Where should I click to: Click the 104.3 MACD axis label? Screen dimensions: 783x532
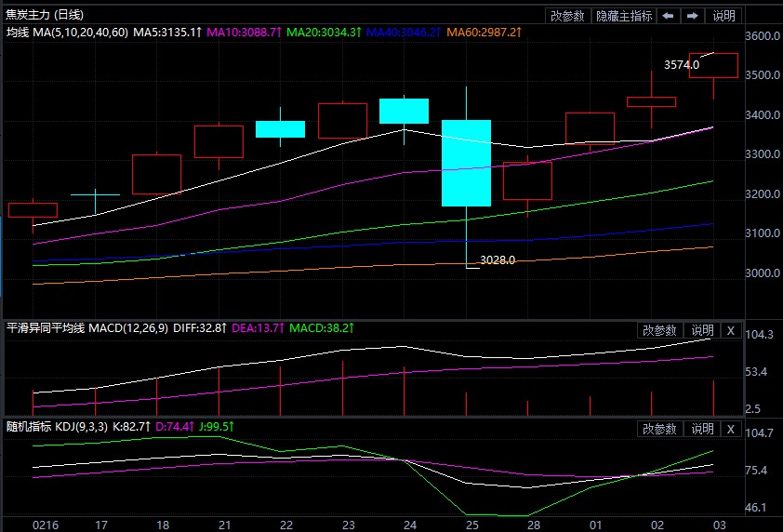759,335
